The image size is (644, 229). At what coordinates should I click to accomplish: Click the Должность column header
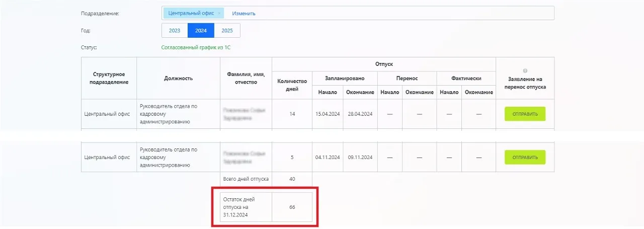[x=178, y=79]
